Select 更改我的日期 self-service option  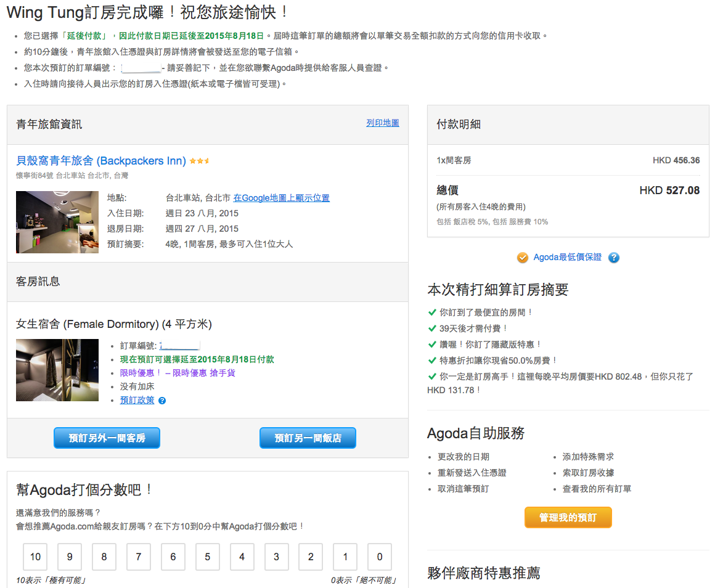point(464,457)
